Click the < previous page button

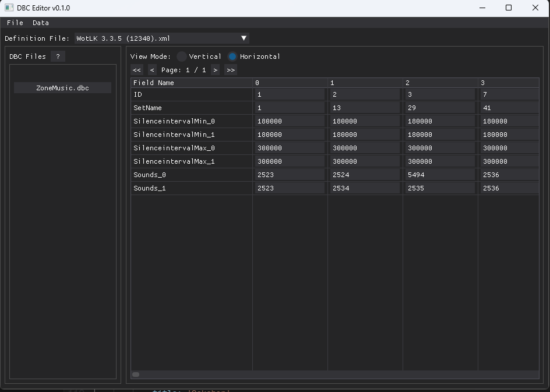(x=151, y=69)
